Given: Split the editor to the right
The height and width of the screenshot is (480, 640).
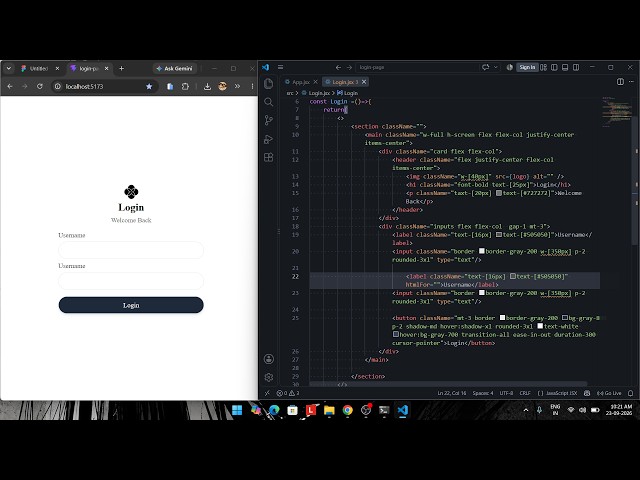Looking at the screenshot, I should point(620,82).
